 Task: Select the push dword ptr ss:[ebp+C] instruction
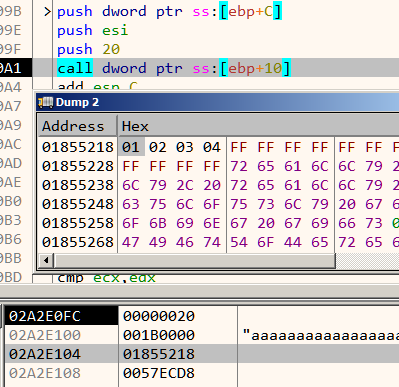tap(169, 12)
